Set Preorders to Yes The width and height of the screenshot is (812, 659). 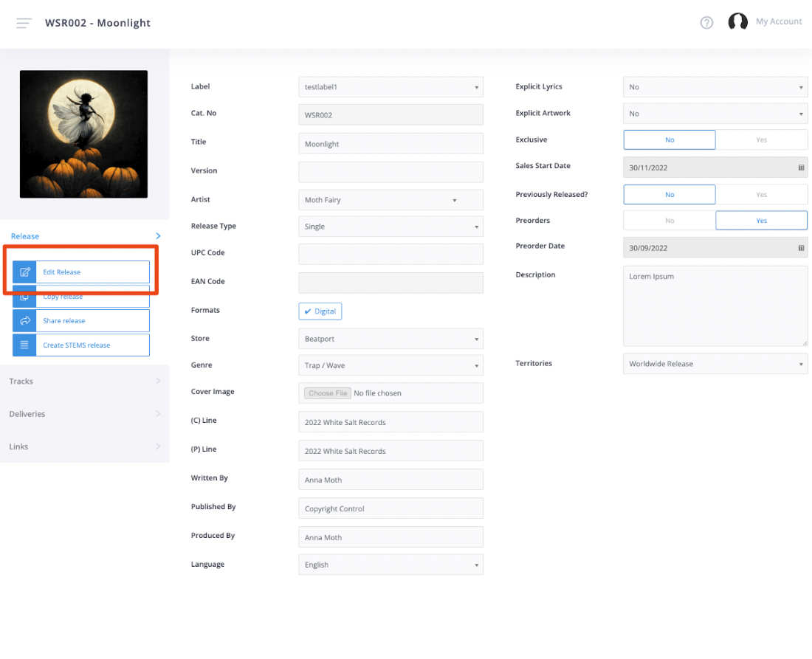coord(761,221)
